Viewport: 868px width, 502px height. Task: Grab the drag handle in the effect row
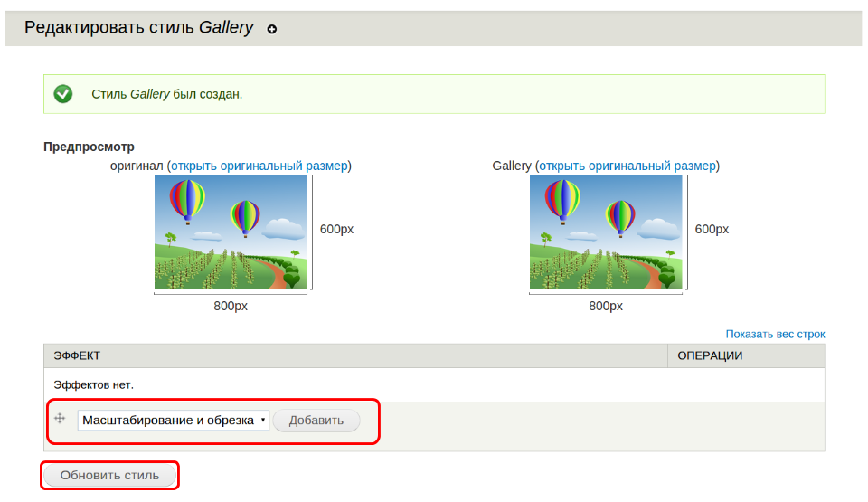[x=60, y=419]
